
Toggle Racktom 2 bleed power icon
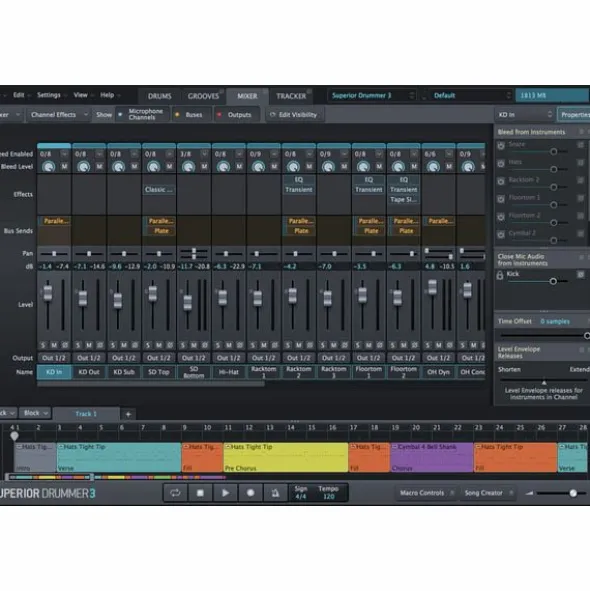pos(501,181)
